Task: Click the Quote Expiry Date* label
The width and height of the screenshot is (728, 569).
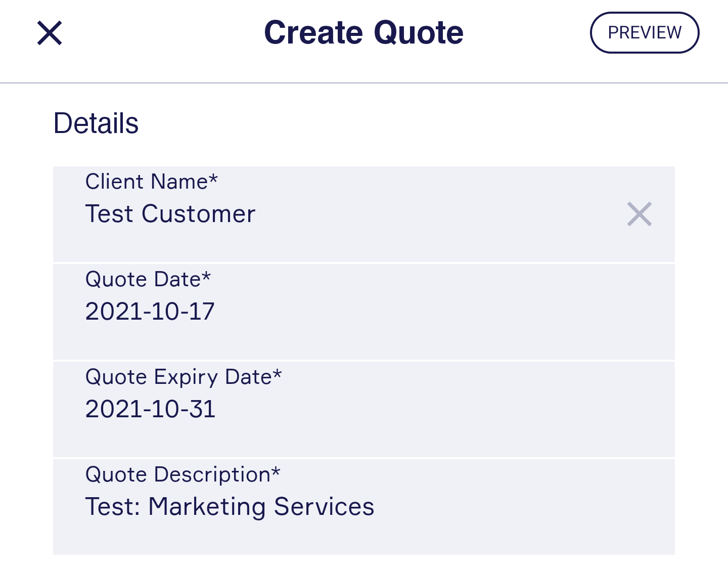Action: coord(184,377)
